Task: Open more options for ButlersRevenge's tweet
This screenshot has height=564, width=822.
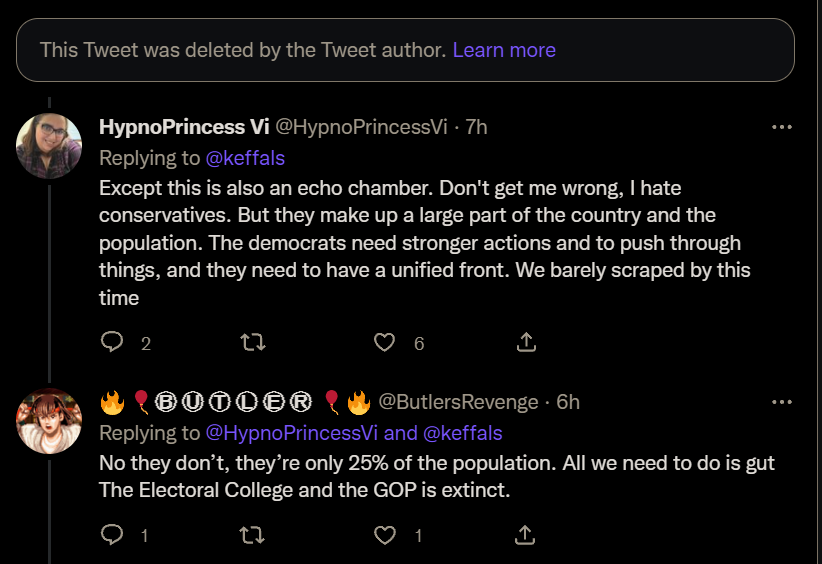Action: coord(782,402)
